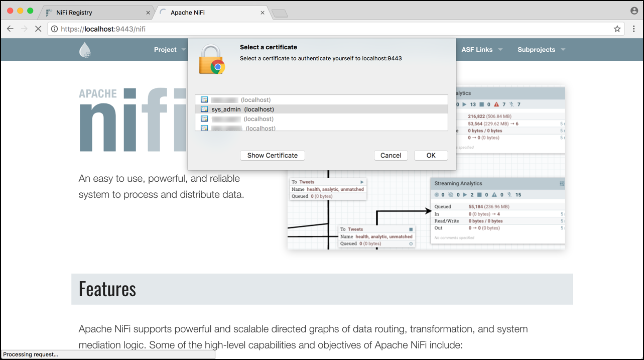The width and height of the screenshot is (644, 360).
Task: Open site information in the address bar
Action: 53,29
